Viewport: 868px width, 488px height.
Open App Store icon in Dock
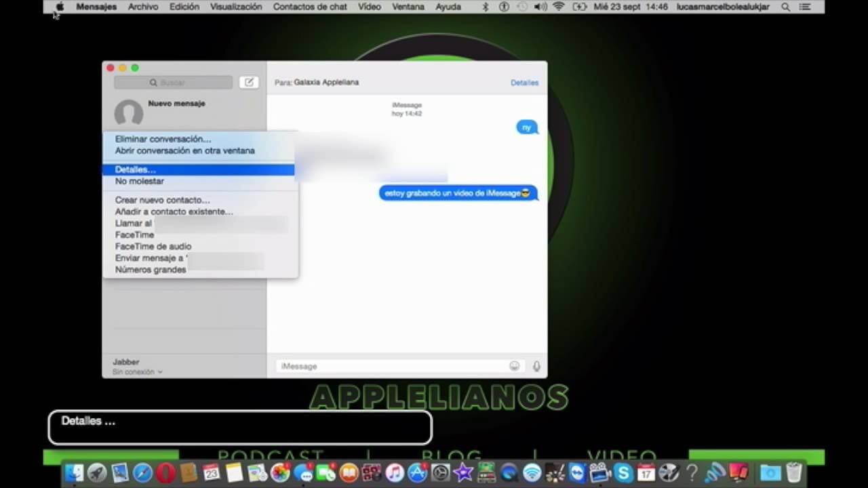(417, 473)
